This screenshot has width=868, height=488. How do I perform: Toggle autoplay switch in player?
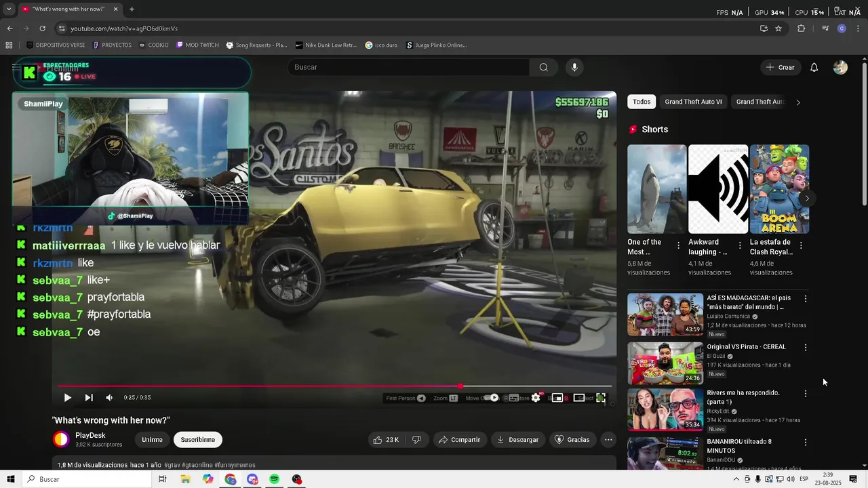(494, 398)
